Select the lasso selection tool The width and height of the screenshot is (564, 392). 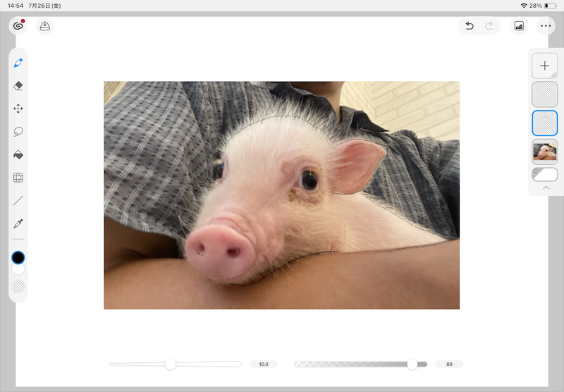click(18, 132)
